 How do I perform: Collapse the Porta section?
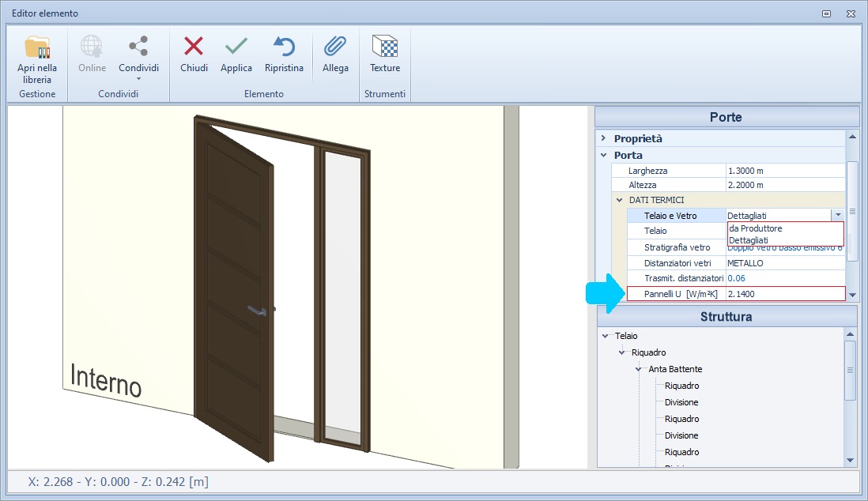(604, 155)
